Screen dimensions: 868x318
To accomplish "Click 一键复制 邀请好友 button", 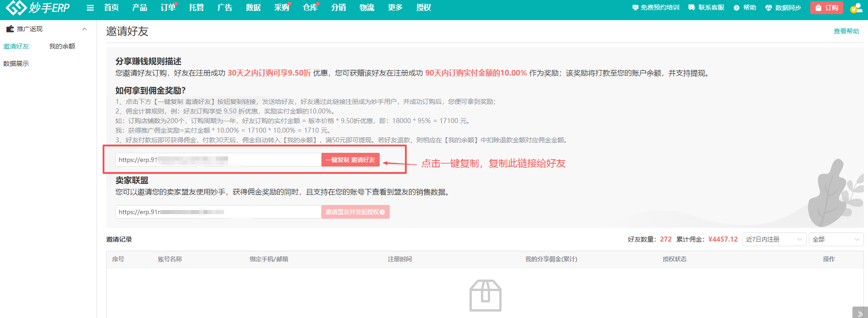I will [x=350, y=160].
